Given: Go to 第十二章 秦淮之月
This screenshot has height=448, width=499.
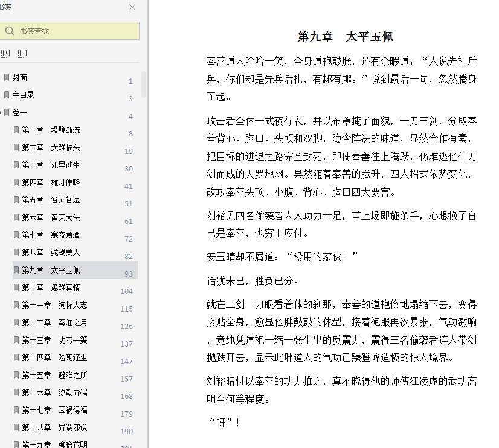Looking at the screenshot, I should 54,323.
